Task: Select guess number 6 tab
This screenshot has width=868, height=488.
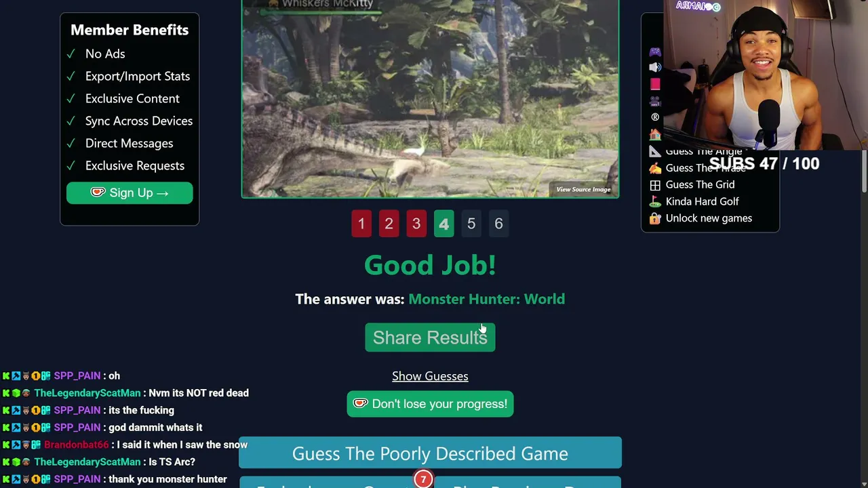Action: tap(498, 224)
